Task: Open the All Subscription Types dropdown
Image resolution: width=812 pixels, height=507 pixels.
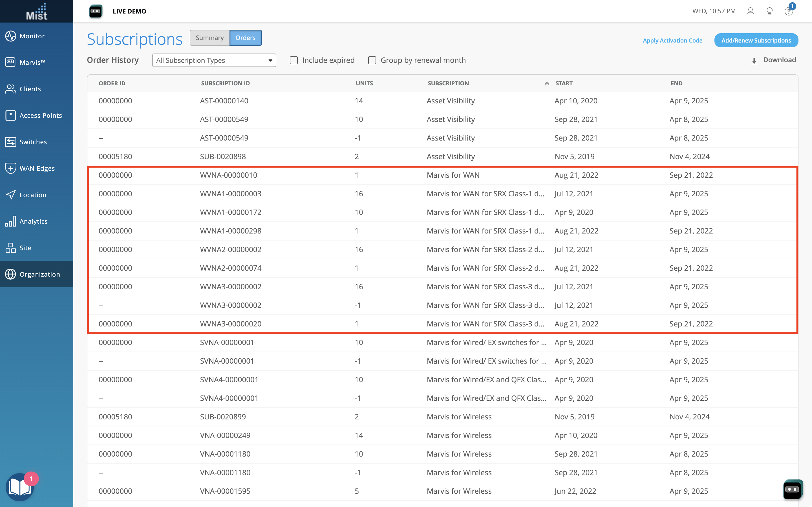Action: [x=214, y=60]
